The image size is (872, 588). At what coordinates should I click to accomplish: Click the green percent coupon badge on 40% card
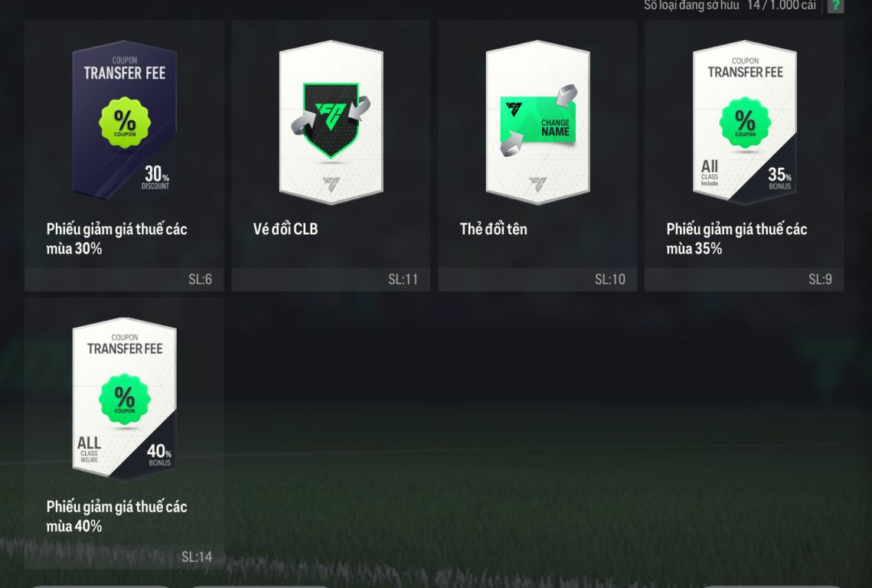(125, 400)
